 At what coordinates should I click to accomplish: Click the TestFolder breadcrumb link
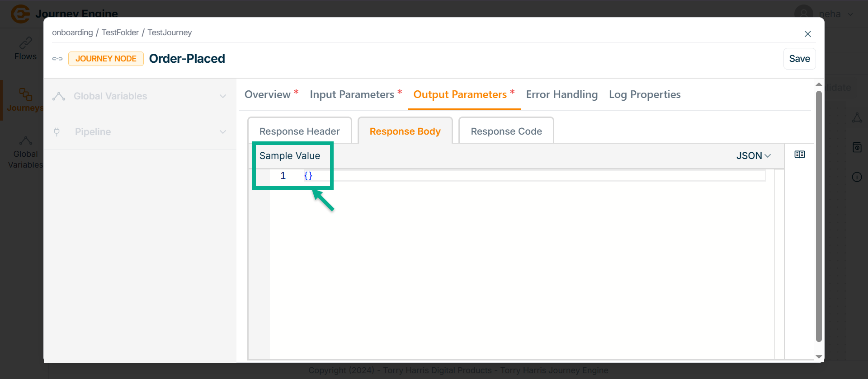pos(120,33)
